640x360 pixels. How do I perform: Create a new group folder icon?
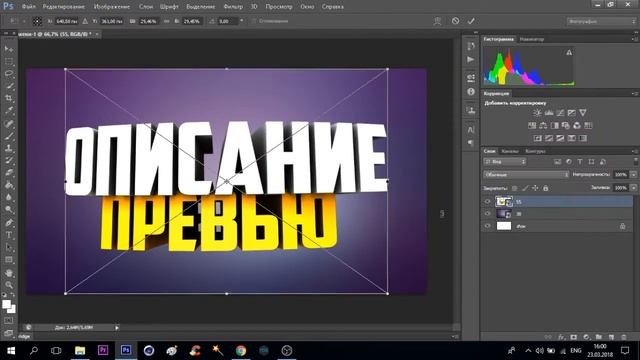pyautogui.click(x=598, y=337)
